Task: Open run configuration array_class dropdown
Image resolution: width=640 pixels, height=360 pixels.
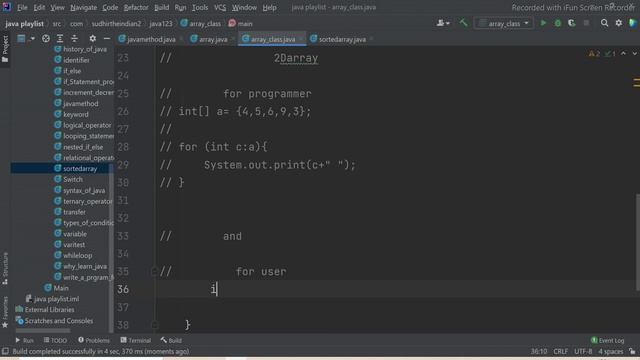Action: pyautogui.click(x=504, y=23)
